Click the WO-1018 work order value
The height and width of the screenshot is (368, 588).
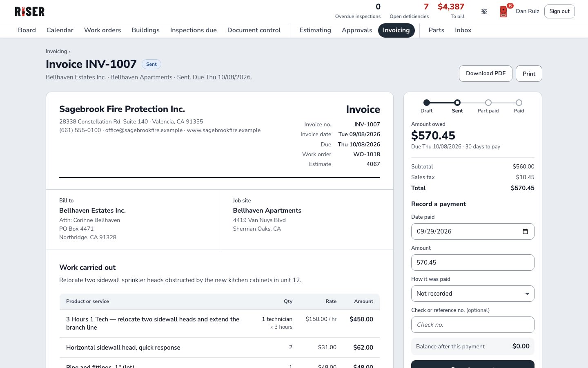point(367,154)
